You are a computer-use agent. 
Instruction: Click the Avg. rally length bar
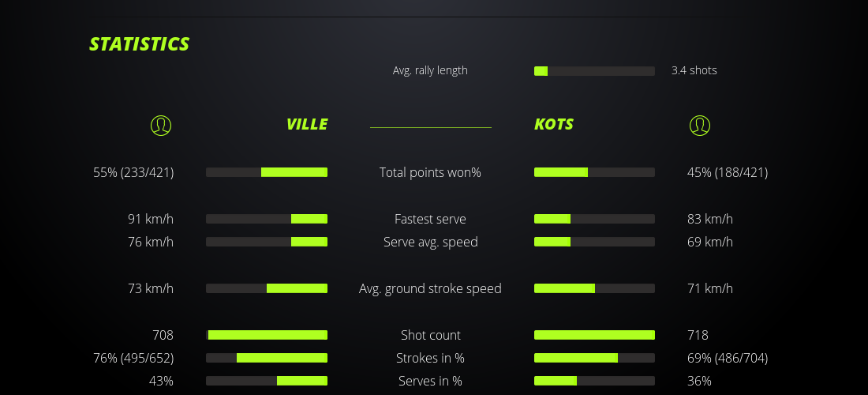(594, 71)
